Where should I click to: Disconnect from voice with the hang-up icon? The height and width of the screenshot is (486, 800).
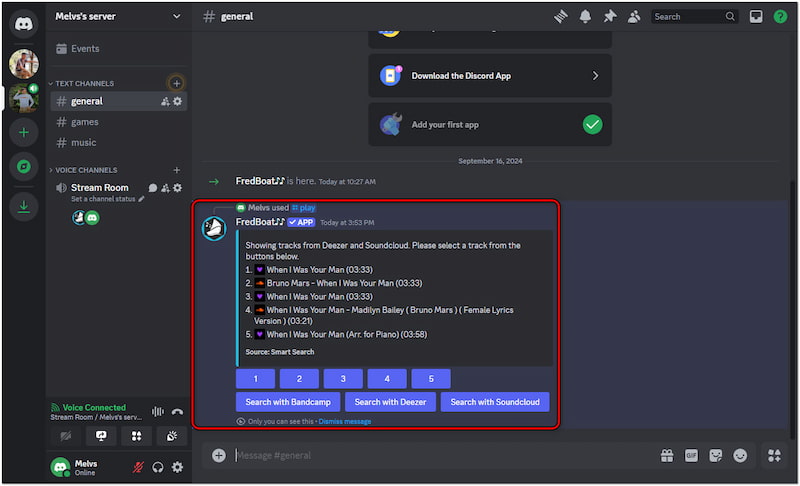177,411
